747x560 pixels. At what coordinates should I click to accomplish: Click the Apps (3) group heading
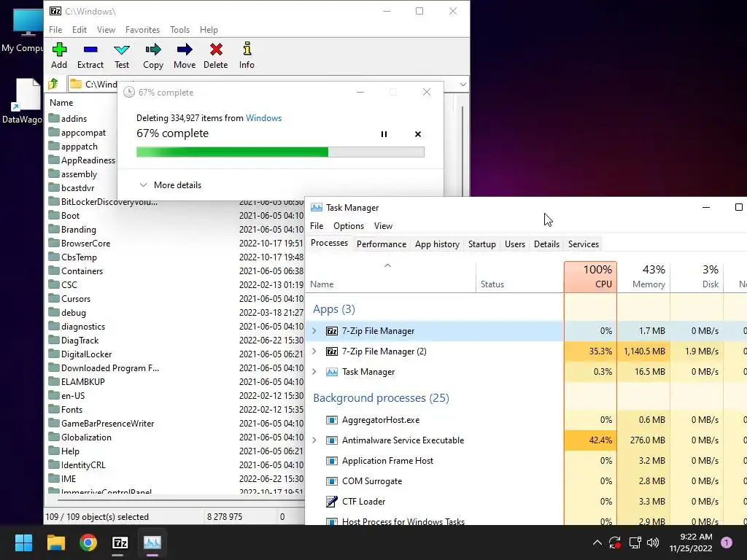pyautogui.click(x=334, y=309)
